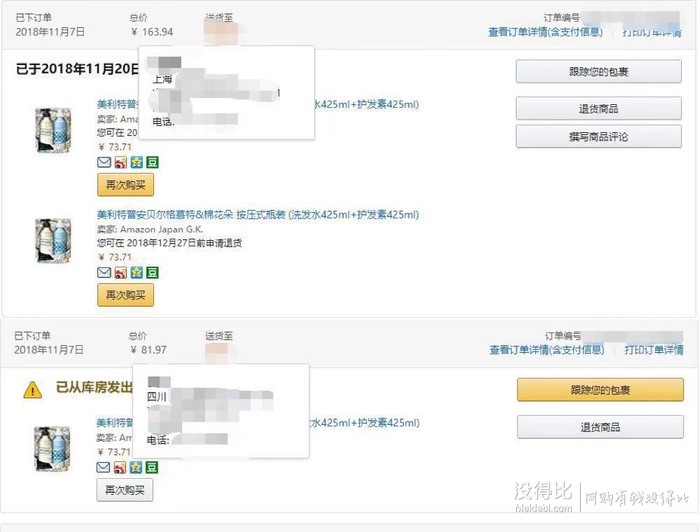Open 查看订单详情 link of first order
700x532 pixels.
point(546,32)
